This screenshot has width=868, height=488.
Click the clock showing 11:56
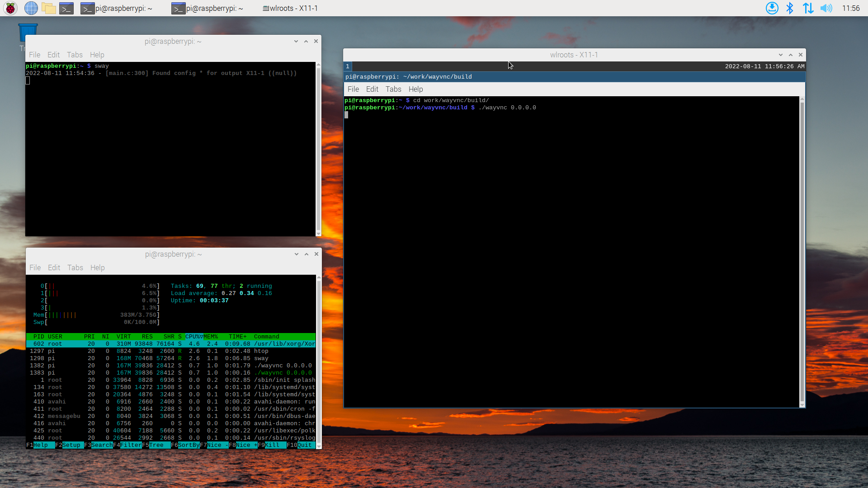click(x=850, y=8)
